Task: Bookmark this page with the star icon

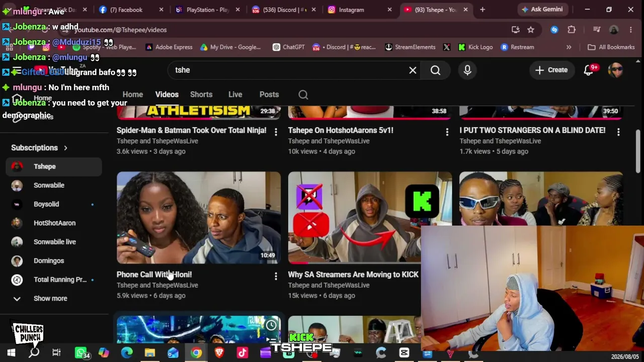Action: point(531,30)
